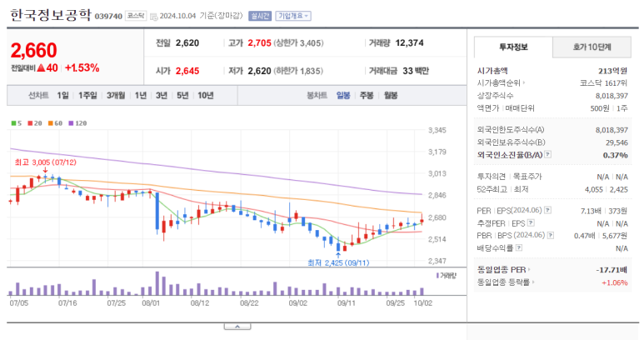This screenshot has width=644, height=340.
Task: Click the purple 120-day moving average legend
Action: click(77, 123)
